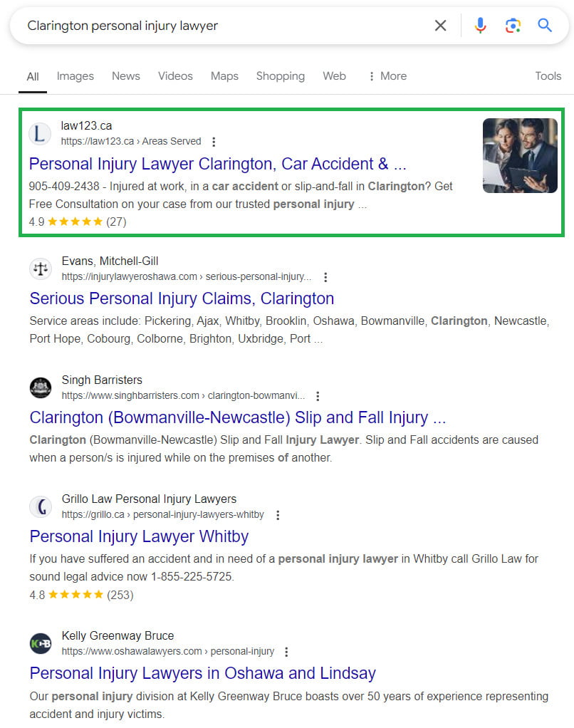Click the law123.ca site favicon
This screenshot has width=574, height=728.
pos(41,133)
